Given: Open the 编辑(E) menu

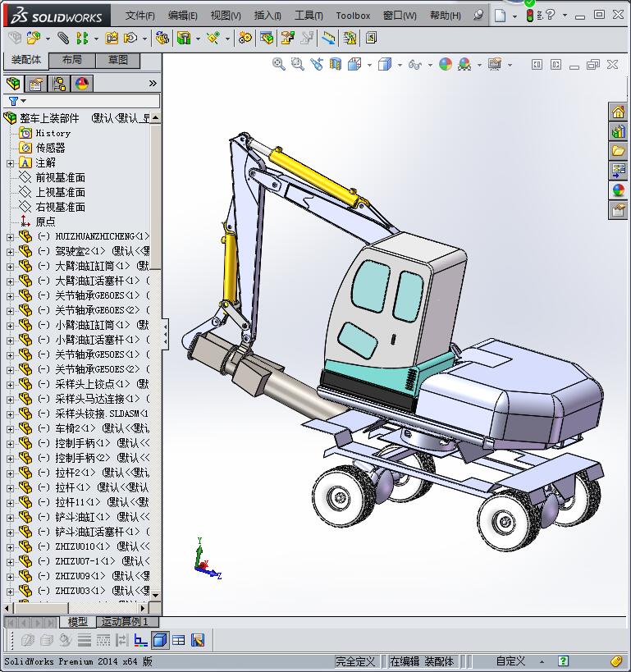Looking at the screenshot, I should point(183,16).
